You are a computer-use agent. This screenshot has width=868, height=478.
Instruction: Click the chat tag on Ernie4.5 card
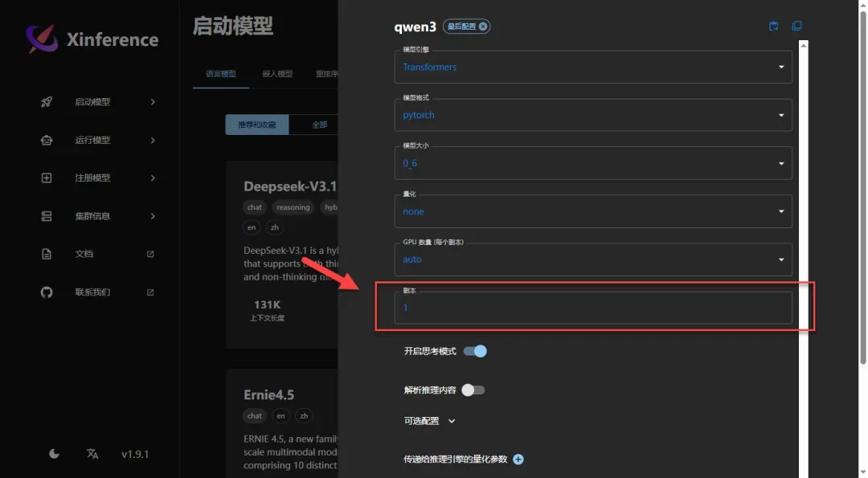255,415
